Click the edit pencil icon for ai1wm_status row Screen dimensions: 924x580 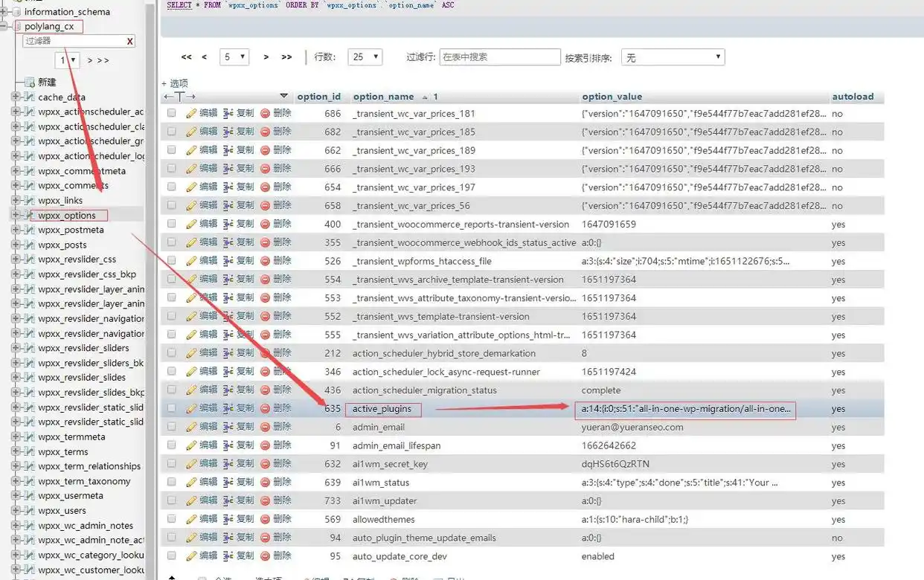coord(191,483)
